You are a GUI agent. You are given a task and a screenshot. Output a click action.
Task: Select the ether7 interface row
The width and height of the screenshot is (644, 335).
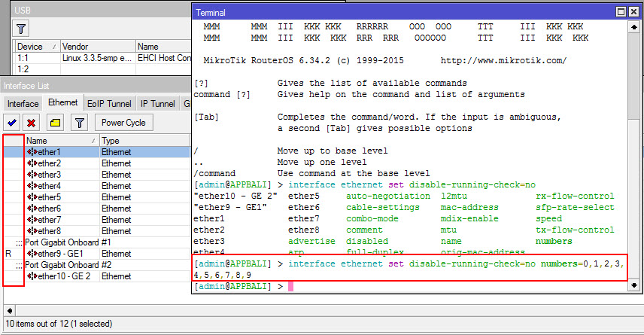pyautogui.click(x=97, y=220)
